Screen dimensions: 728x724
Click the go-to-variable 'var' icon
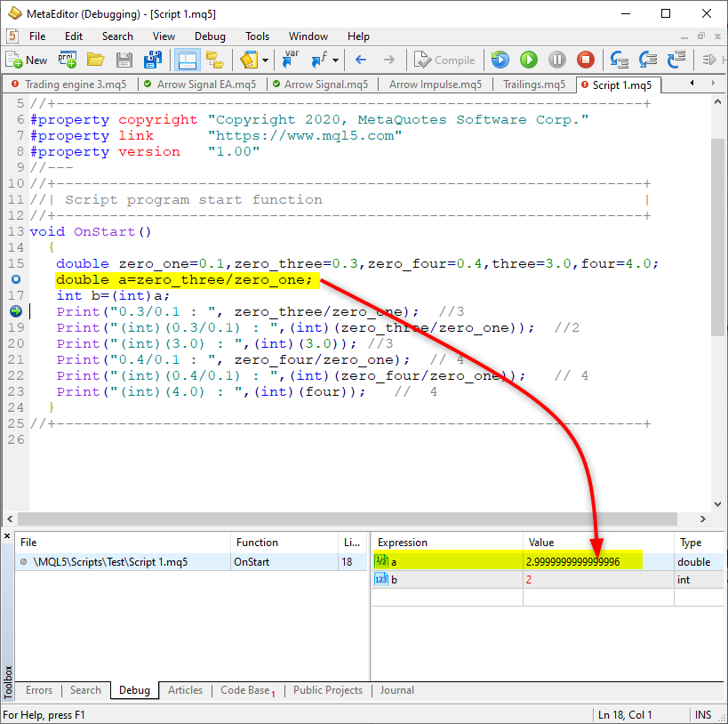(x=291, y=60)
